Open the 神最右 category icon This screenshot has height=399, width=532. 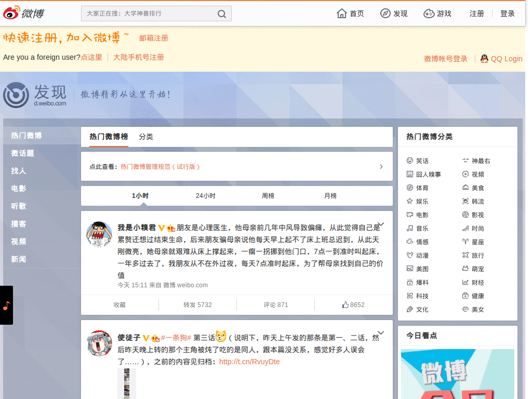465,161
